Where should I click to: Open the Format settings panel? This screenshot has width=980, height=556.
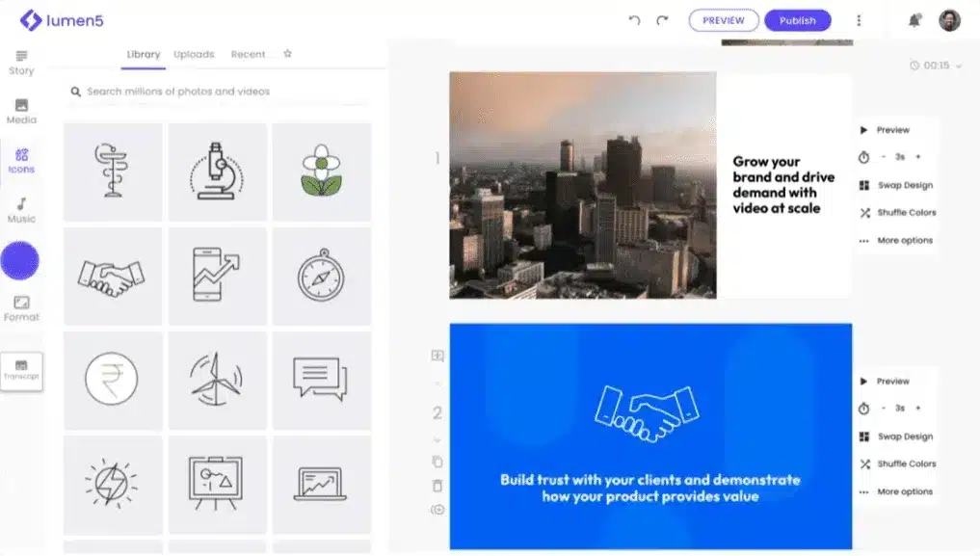pos(21,308)
